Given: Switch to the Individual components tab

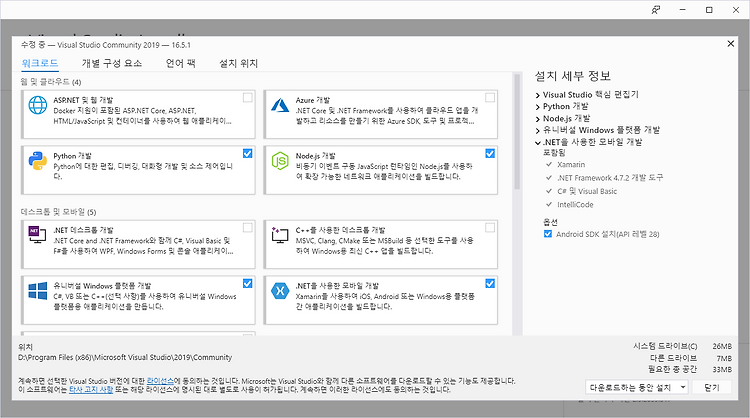Looking at the screenshot, I should [x=112, y=63].
